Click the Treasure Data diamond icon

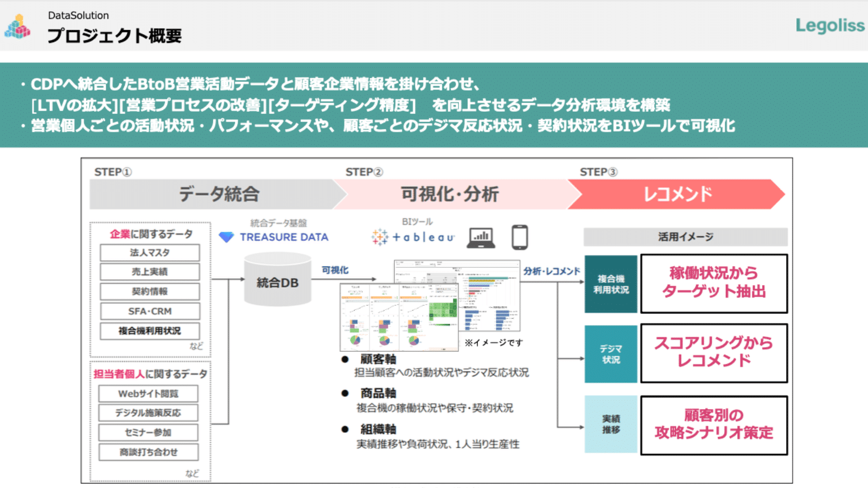click(x=226, y=237)
